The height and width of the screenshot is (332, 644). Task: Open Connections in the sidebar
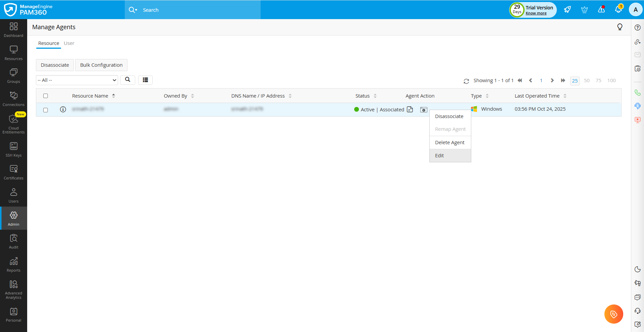[13, 99]
